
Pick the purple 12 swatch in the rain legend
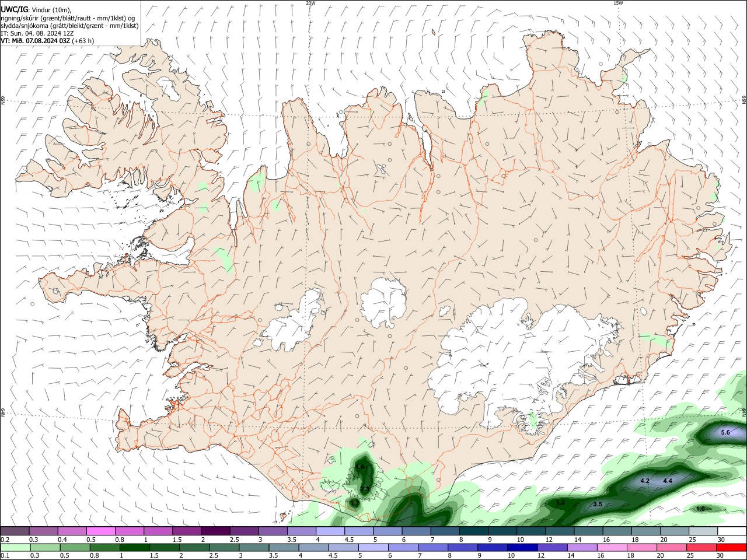[x=552, y=547]
